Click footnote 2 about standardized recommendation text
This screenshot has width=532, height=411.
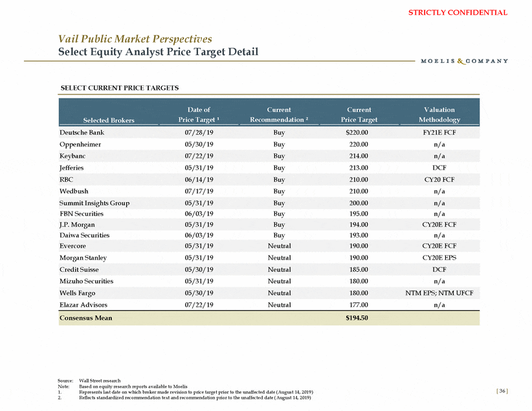[195, 398]
